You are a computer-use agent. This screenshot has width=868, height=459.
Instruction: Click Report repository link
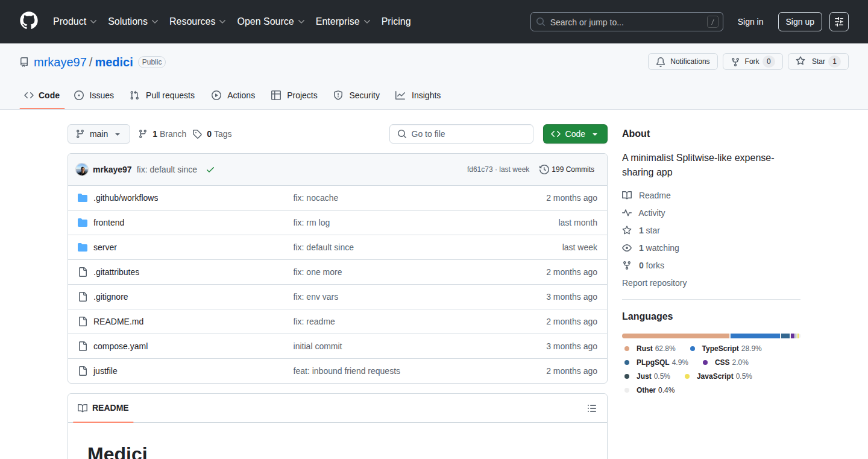[x=655, y=283]
